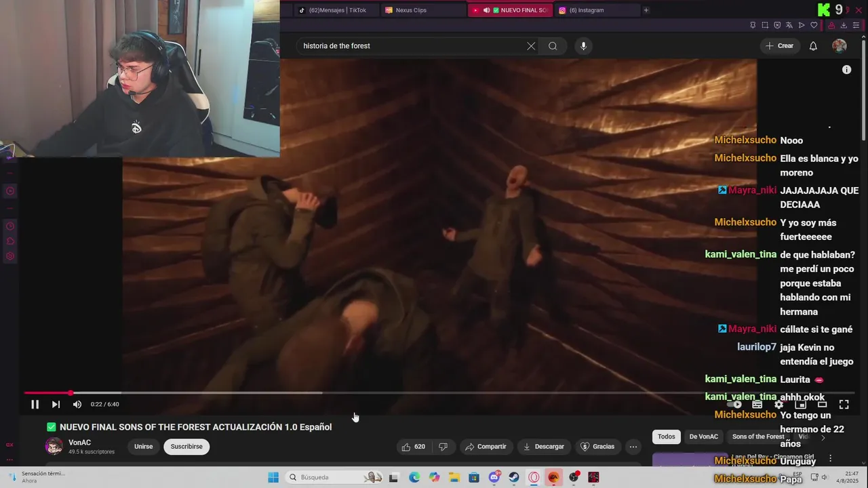Toggle theater mode view
The height and width of the screenshot is (488, 868).
point(822,405)
